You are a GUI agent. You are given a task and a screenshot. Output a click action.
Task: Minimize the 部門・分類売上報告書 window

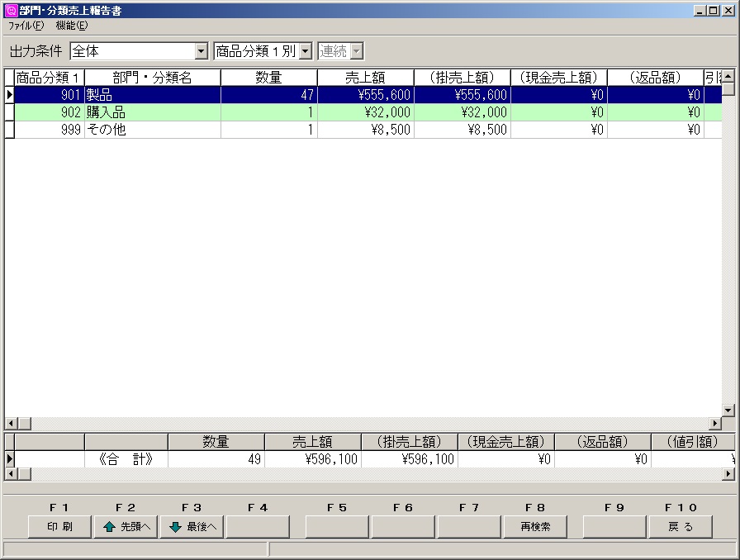point(700,11)
